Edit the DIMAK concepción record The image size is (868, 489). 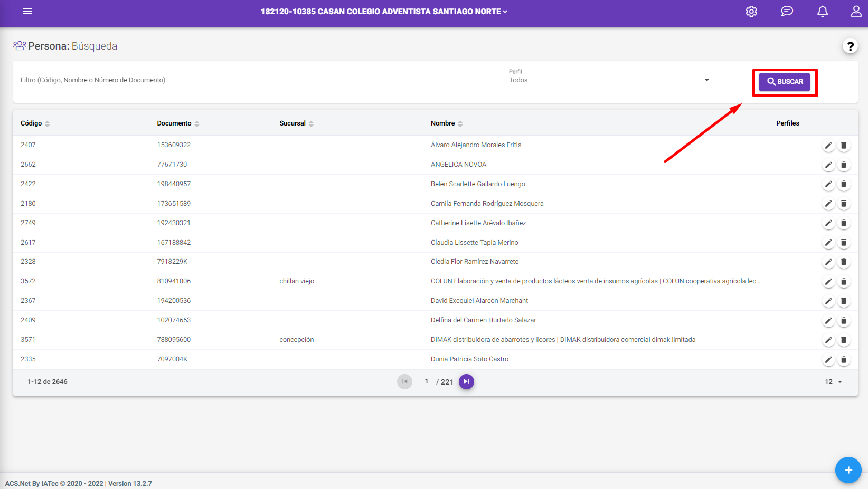click(x=828, y=340)
